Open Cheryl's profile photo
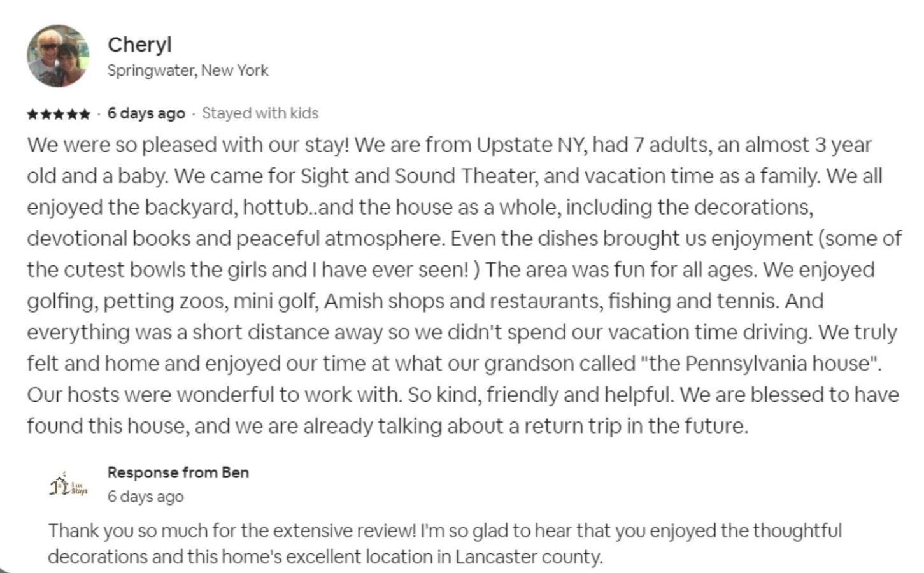Screen dimensions: 924x573 (x=58, y=56)
